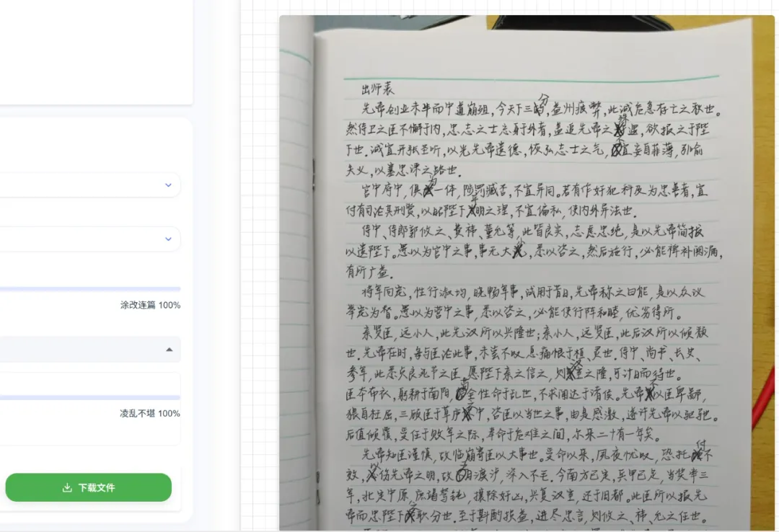Click the 出师表 title in the preview

(x=377, y=89)
